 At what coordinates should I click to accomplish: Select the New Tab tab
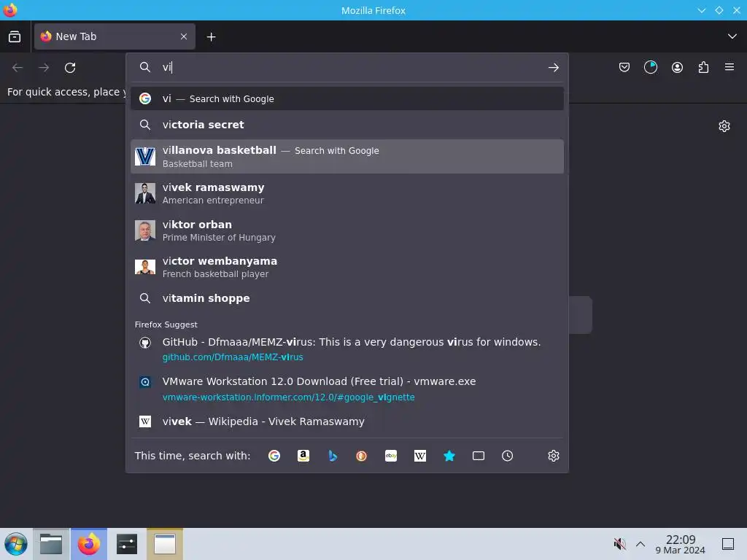[x=115, y=36]
